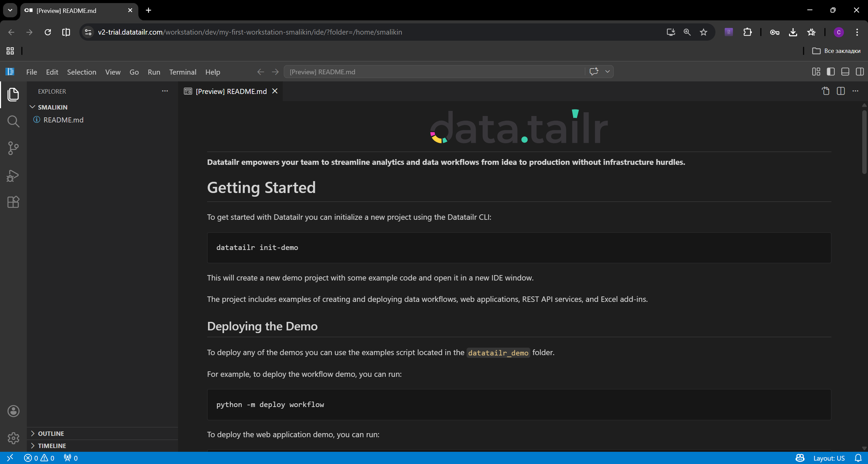Open the Selection menu
Viewport: 868px width, 464px height.
82,72
